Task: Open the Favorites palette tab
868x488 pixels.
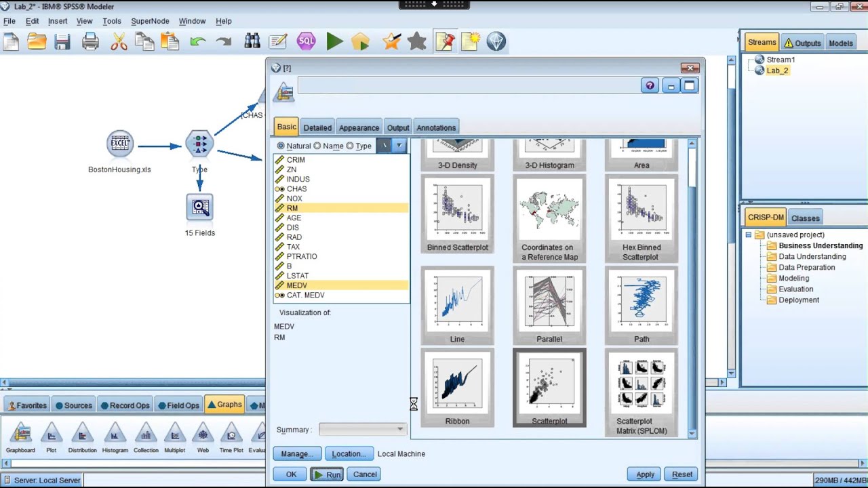Action: 26,405
